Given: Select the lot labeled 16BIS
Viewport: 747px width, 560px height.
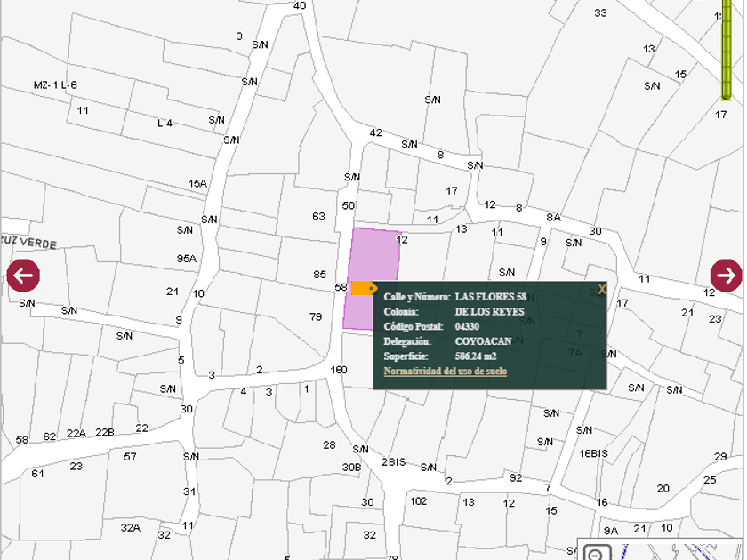Looking at the screenshot, I should point(594,453).
